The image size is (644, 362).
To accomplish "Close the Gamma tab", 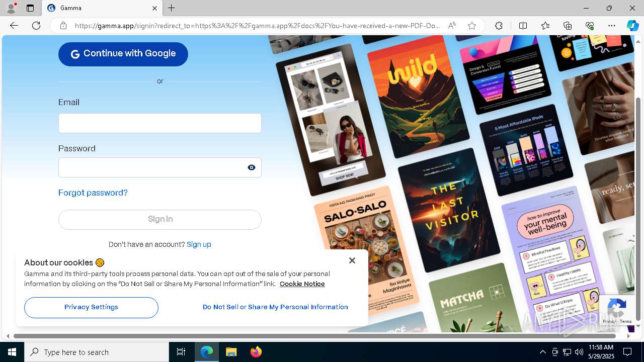I will [154, 8].
